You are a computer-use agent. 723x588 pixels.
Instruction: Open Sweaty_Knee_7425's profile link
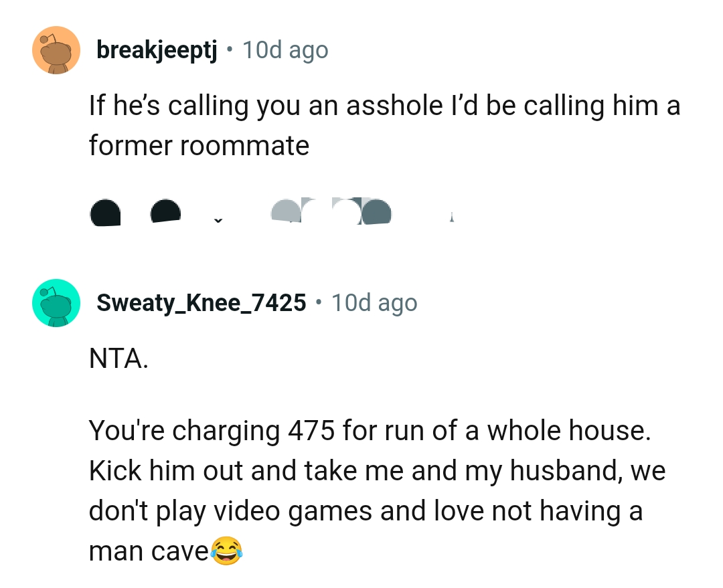point(202,302)
